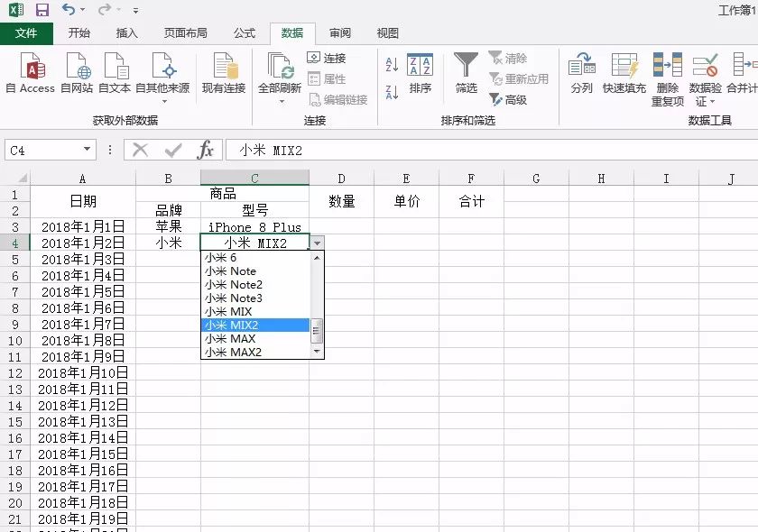Select row 12 header
This screenshot has height=532, width=758.
click(15, 373)
